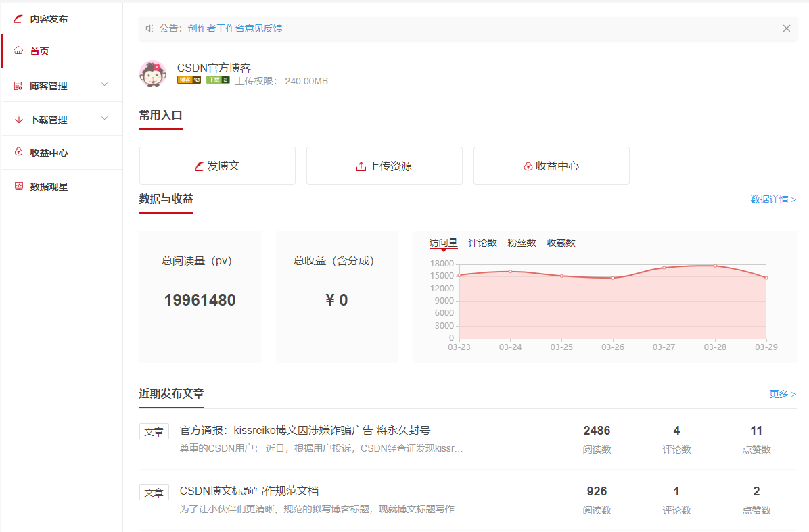The height and width of the screenshot is (532, 809).
Task: Click the 03-23 data point on chart
Action: 459,275
